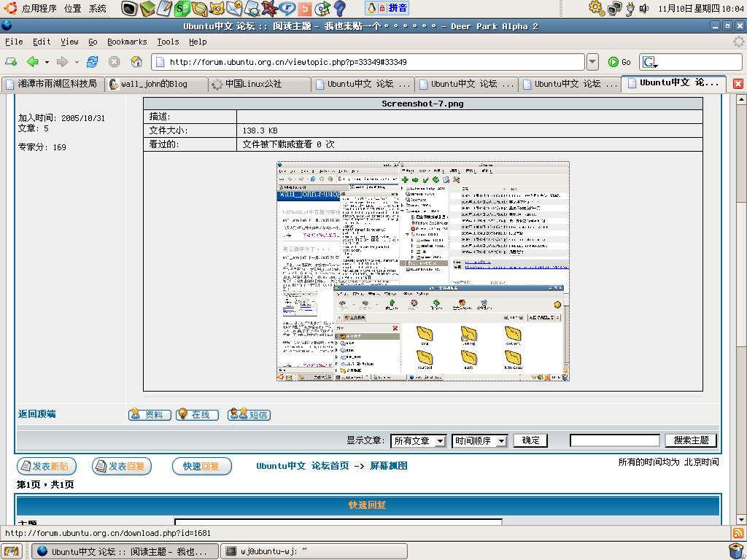
Task: Click the 快速回复 quick reply button
Action: click(x=201, y=466)
